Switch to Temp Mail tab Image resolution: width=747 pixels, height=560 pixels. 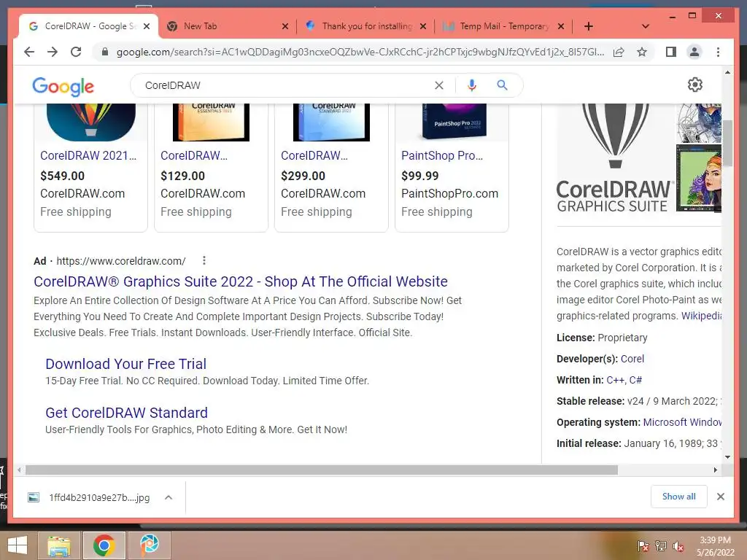503,26
